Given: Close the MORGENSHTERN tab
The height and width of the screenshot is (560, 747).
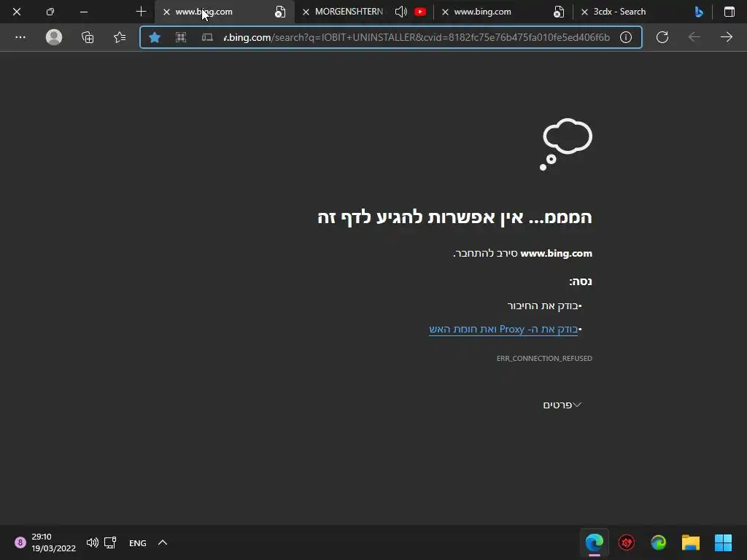Looking at the screenshot, I should 306,12.
